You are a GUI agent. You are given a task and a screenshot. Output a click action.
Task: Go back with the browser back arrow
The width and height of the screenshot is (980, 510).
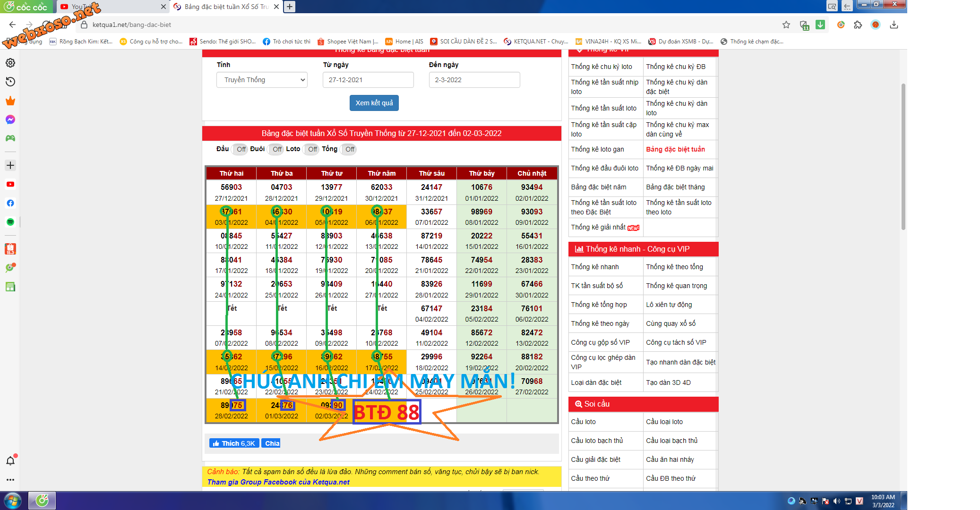(x=12, y=25)
